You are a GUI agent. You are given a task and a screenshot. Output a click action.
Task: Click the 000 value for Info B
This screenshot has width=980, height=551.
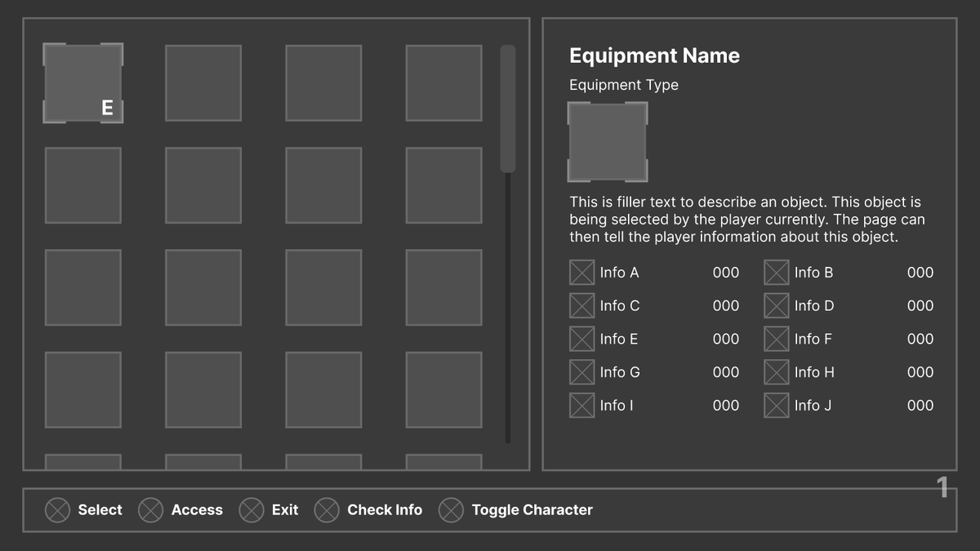920,273
